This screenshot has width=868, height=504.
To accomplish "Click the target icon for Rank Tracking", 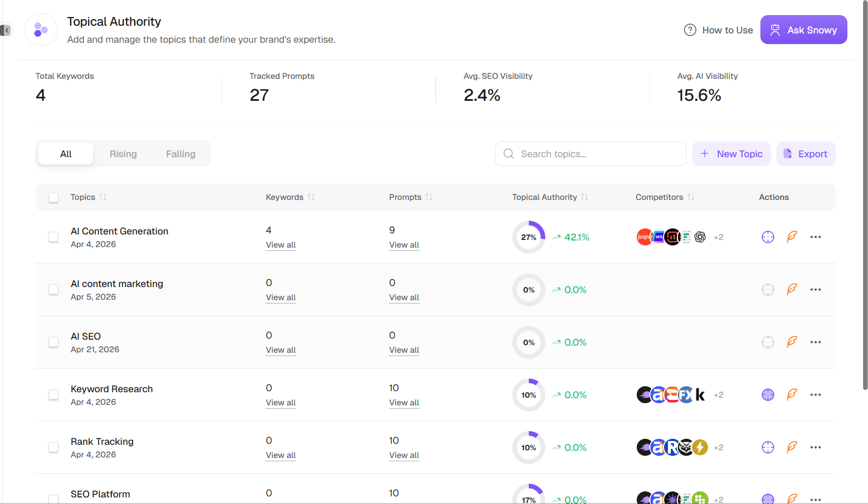I will coord(768,447).
